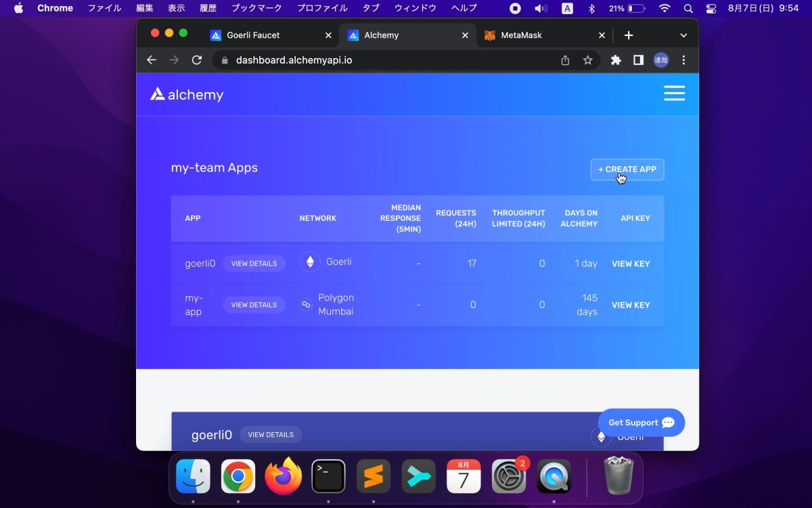View API key for goerli0
The image size is (812, 508).
pyautogui.click(x=631, y=263)
